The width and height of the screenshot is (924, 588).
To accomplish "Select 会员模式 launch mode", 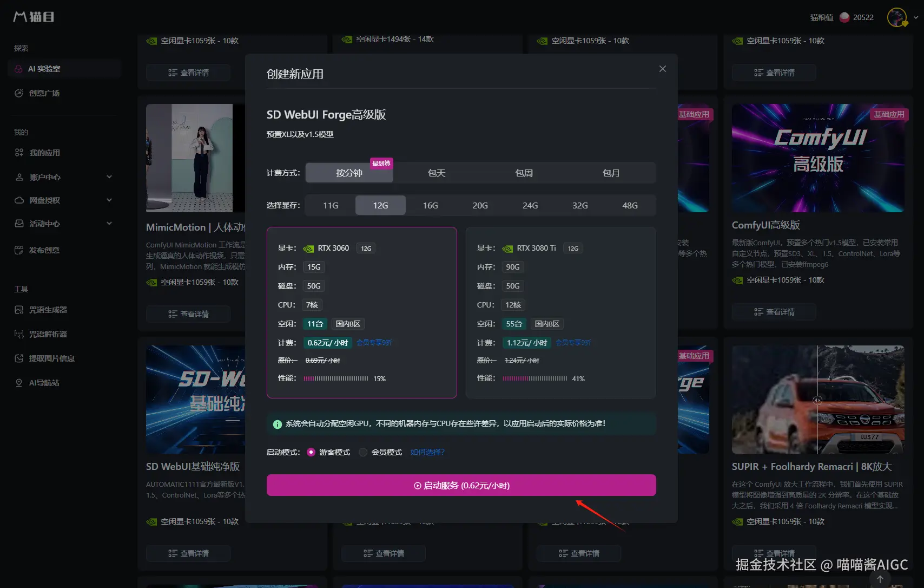I will (363, 452).
